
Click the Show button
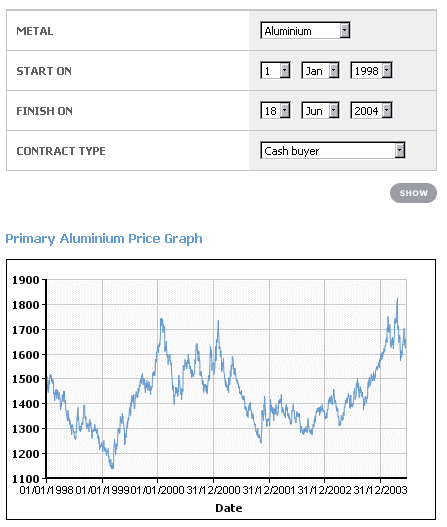coord(413,193)
